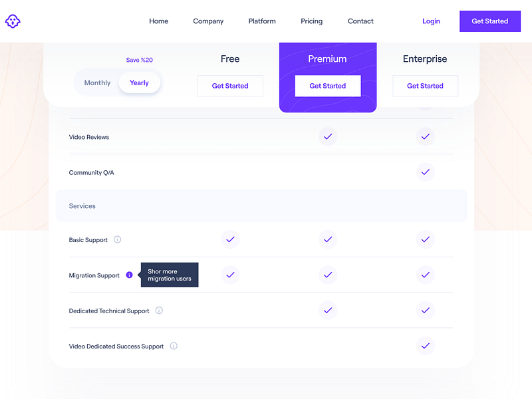The height and width of the screenshot is (399, 532).
Task: Click the Migration Support checkmark in Free column
Action: point(230,275)
